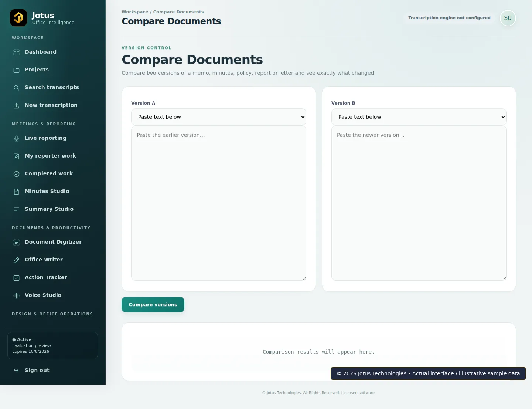
Task: Open Live reporting page
Action: pos(53,138)
